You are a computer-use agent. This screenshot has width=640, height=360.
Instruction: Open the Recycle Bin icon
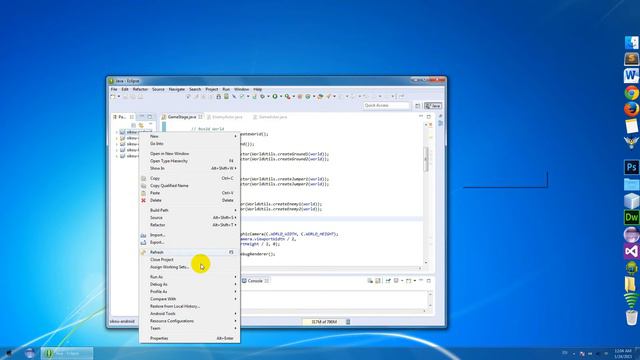click(x=631, y=317)
